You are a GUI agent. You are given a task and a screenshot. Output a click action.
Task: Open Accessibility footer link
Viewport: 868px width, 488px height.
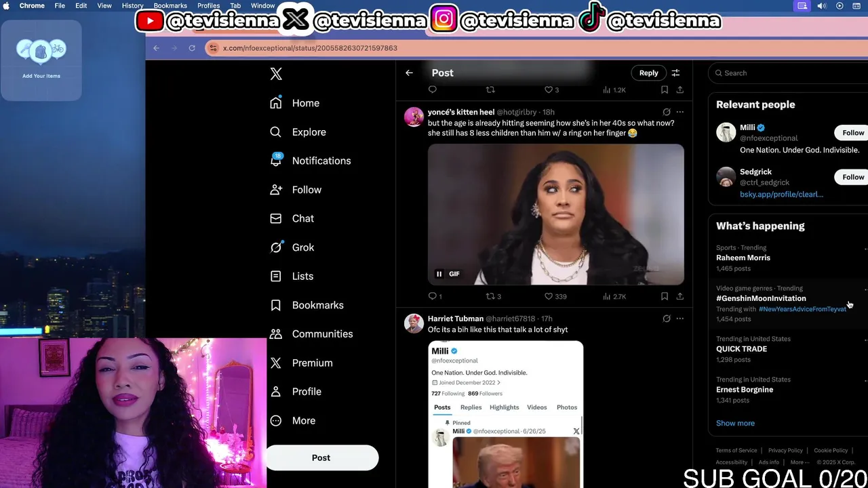pyautogui.click(x=732, y=462)
